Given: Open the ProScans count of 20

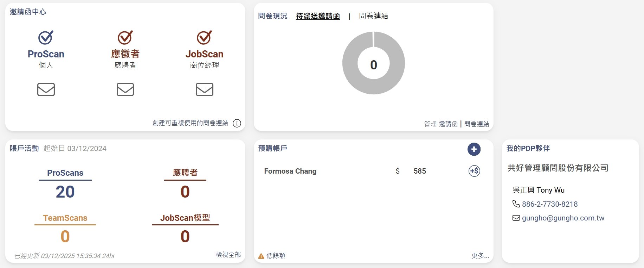Looking at the screenshot, I should (x=65, y=192).
